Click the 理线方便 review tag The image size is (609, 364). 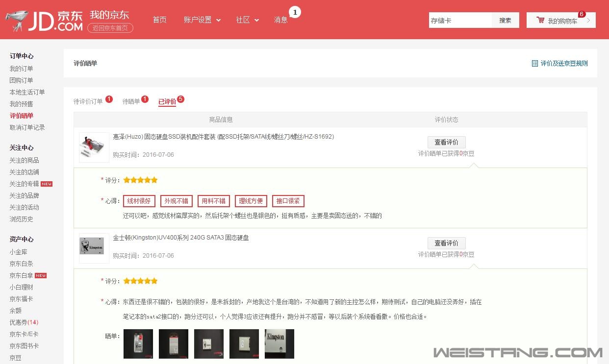tap(251, 201)
